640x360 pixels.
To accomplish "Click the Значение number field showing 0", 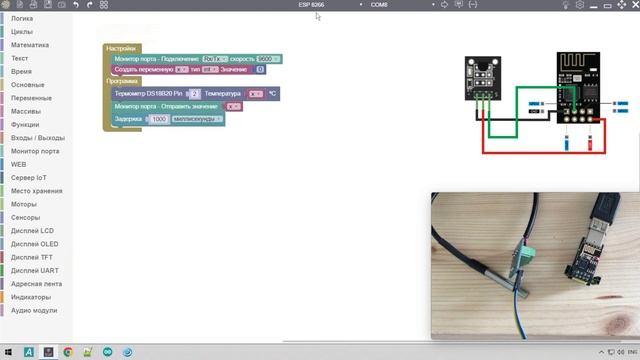I will click(260, 70).
